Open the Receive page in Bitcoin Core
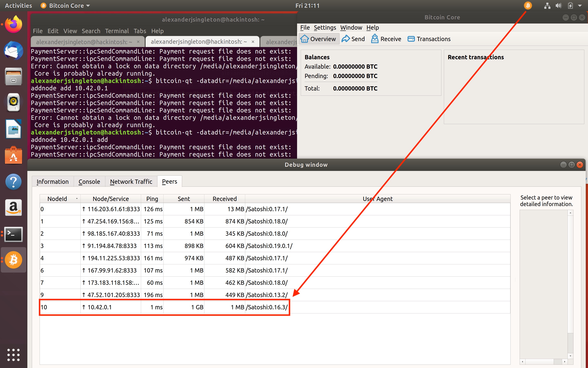This screenshot has width=588, height=368. pos(386,39)
